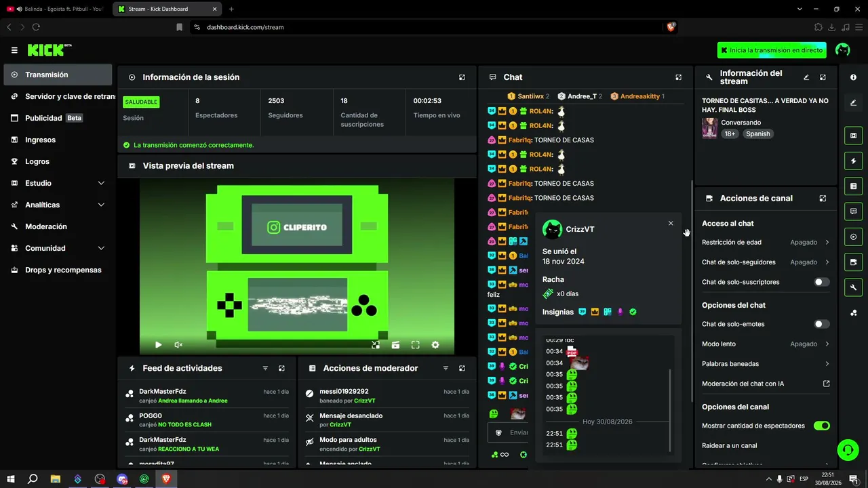Screen dimensions: 868x488
Task: Select Transmisión in the sidebar
Action: click(58, 75)
